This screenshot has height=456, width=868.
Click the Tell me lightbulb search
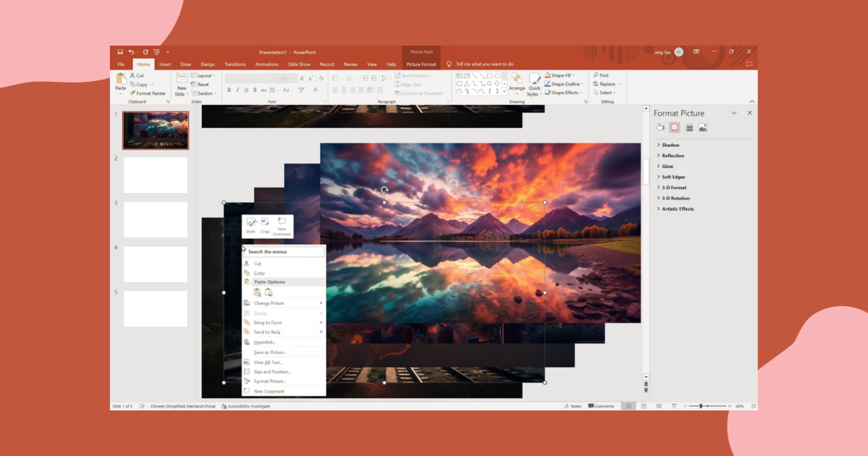pos(449,64)
